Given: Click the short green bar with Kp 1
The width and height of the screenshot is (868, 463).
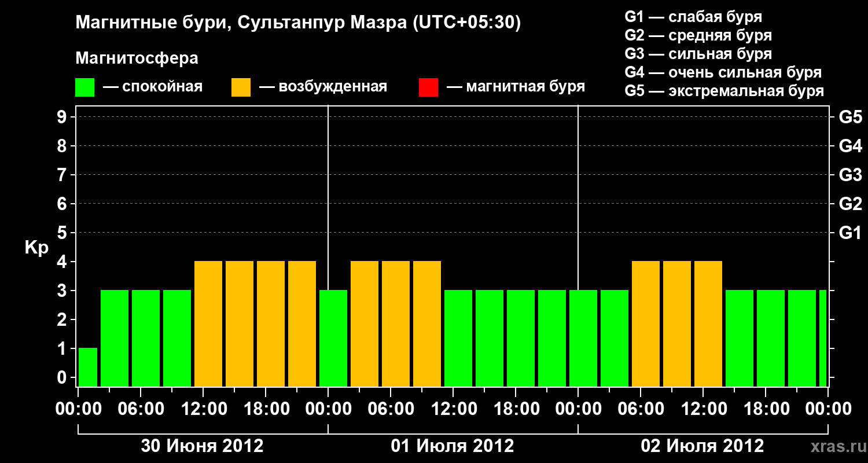Looking at the screenshot, I should pos(88,367).
